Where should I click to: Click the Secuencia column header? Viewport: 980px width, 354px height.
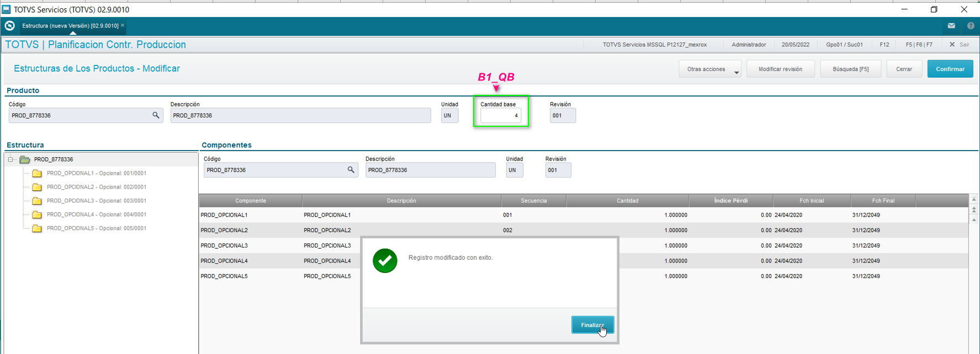click(533, 201)
